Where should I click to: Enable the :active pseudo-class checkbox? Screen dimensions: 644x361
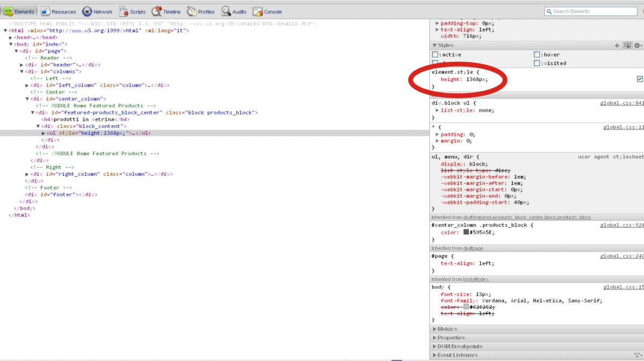[x=435, y=55]
